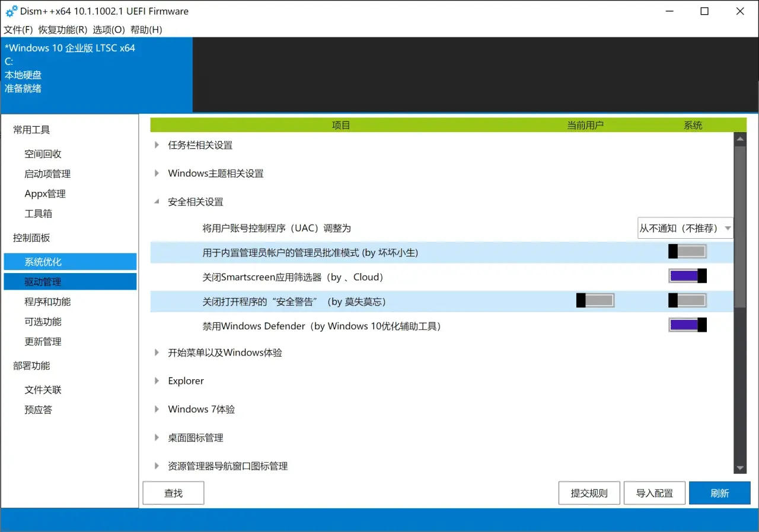Viewport: 759px width, 532px height.
Task: Select the Windows 10 企业版 LTSC image tile
Action: [x=96, y=75]
